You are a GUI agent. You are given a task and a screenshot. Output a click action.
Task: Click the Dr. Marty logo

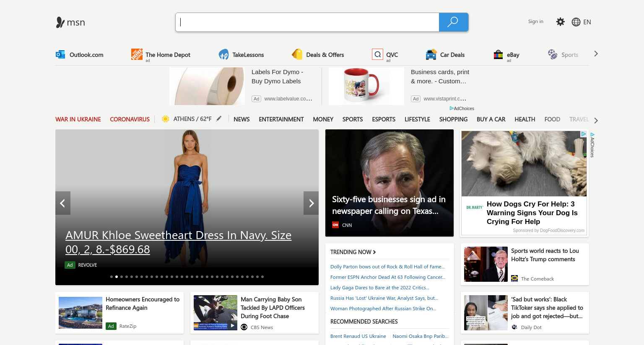475,207
